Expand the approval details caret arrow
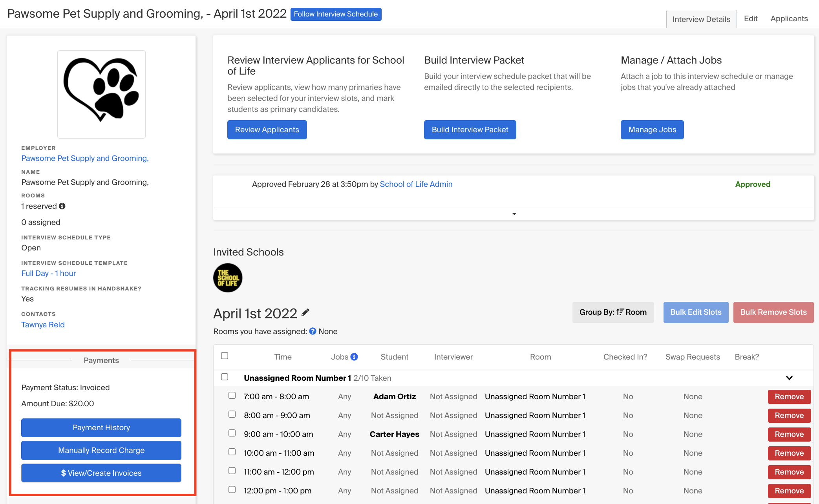The height and width of the screenshot is (504, 819). (514, 214)
